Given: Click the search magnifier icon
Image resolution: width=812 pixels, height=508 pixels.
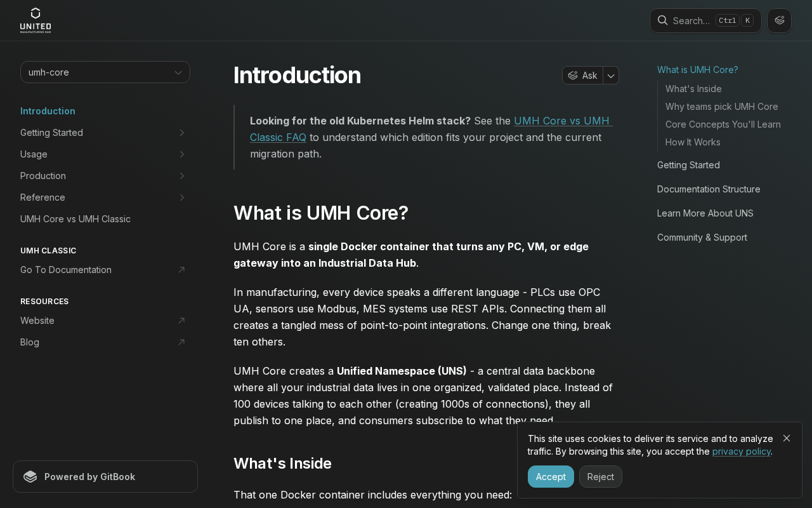Looking at the screenshot, I should tap(662, 20).
